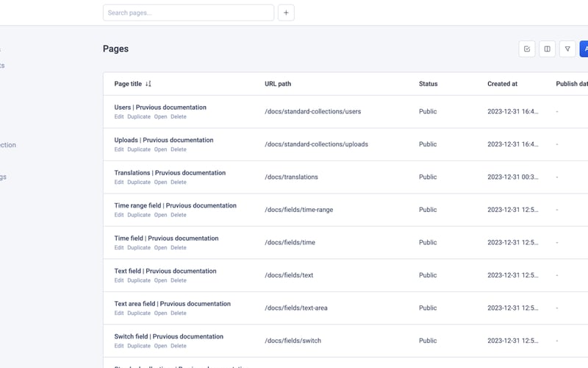The width and height of the screenshot is (588, 368).
Task: Delete the Time range field page
Action: pos(179,215)
